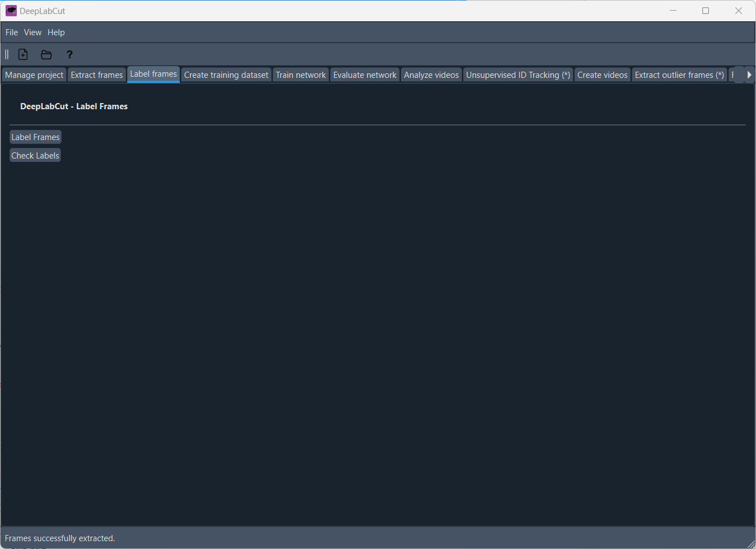
Task: Click the tab bar's right scroll arrow
Action: [x=749, y=75]
